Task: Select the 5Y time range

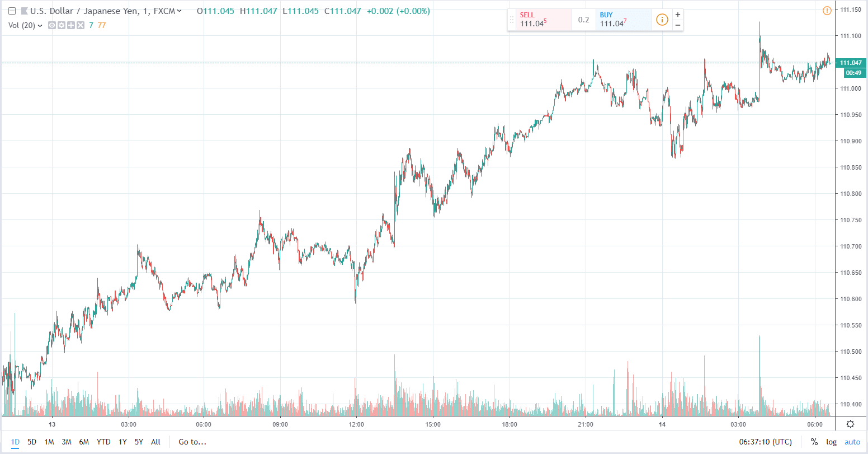Action: (x=139, y=442)
